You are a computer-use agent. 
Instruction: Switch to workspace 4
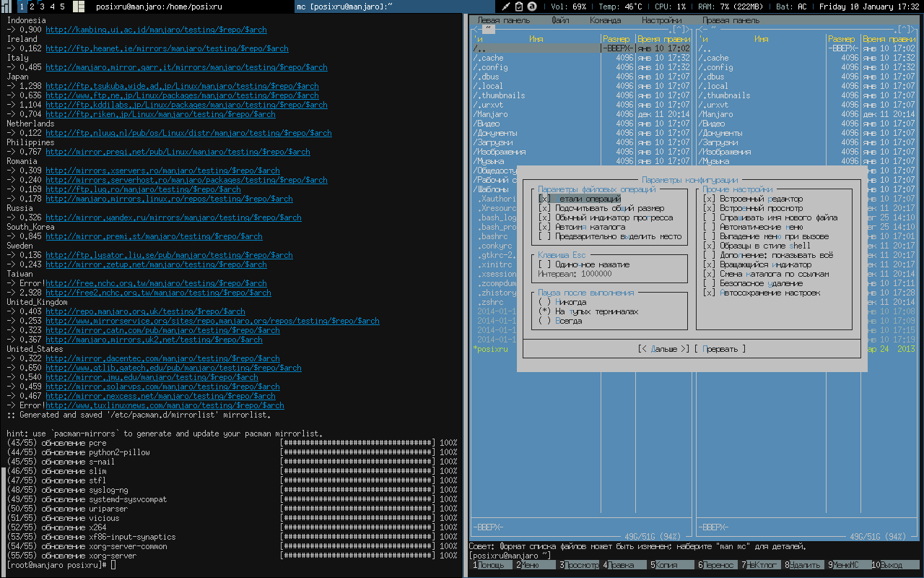pyautogui.click(x=52, y=7)
